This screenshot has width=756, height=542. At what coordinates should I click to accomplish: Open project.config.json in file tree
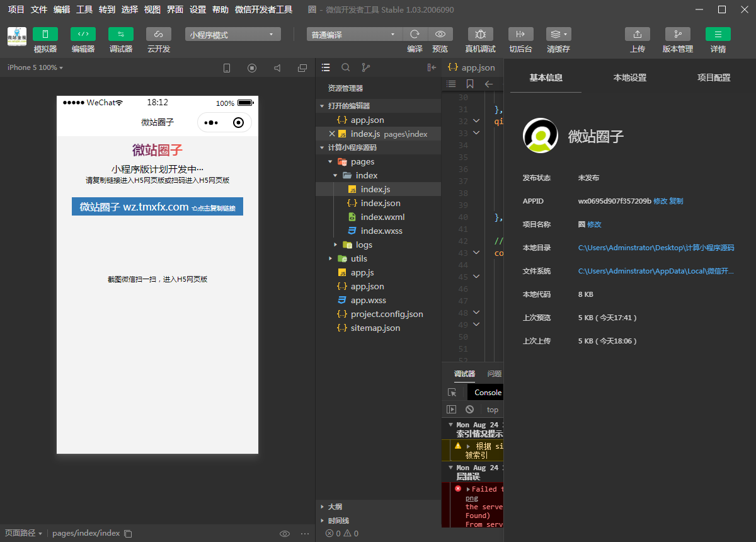pos(378,314)
